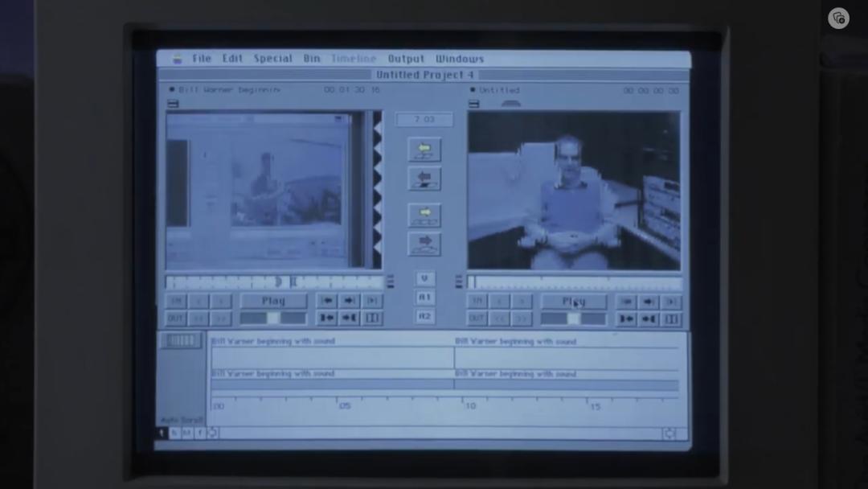Click source monitor right-arrow-bar button
Viewport: 868px width, 489px height.
(x=350, y=318)
